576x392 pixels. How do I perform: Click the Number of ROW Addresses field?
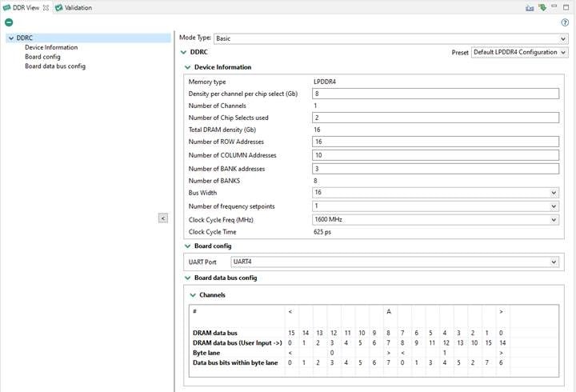pyautogui.click(x=435, y=142)
